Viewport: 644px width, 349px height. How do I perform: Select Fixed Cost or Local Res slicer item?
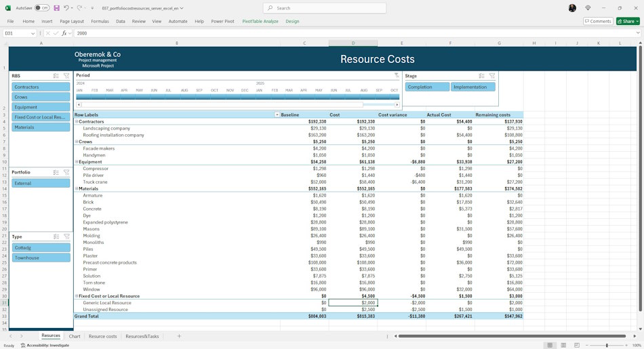click(x=41, y=117)
